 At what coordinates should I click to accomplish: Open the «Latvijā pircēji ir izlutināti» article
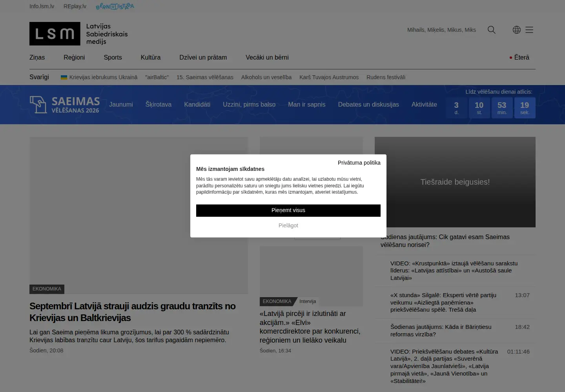coord(310,327)
